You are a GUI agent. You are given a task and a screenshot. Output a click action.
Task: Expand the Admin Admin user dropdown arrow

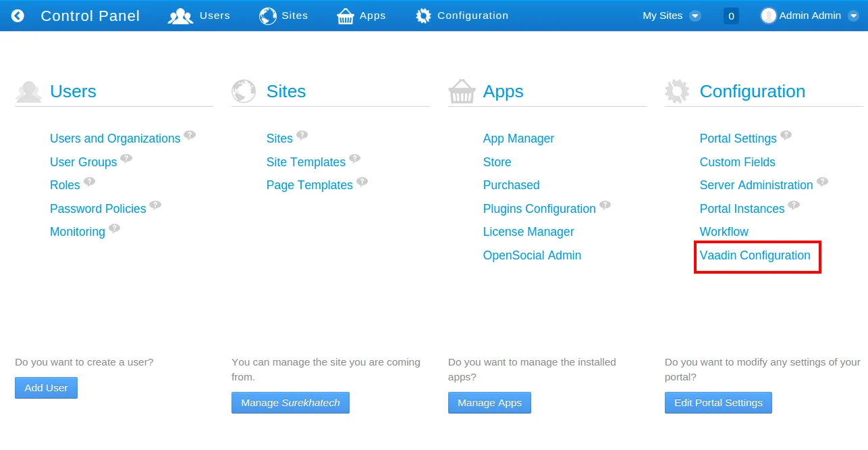click(853, 16)
